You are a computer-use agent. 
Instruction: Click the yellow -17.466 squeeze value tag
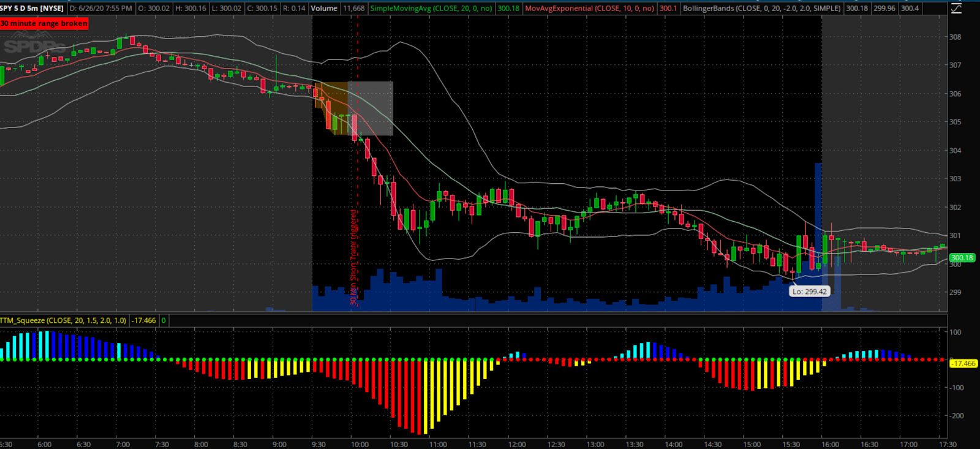click(x=963, y=363)
